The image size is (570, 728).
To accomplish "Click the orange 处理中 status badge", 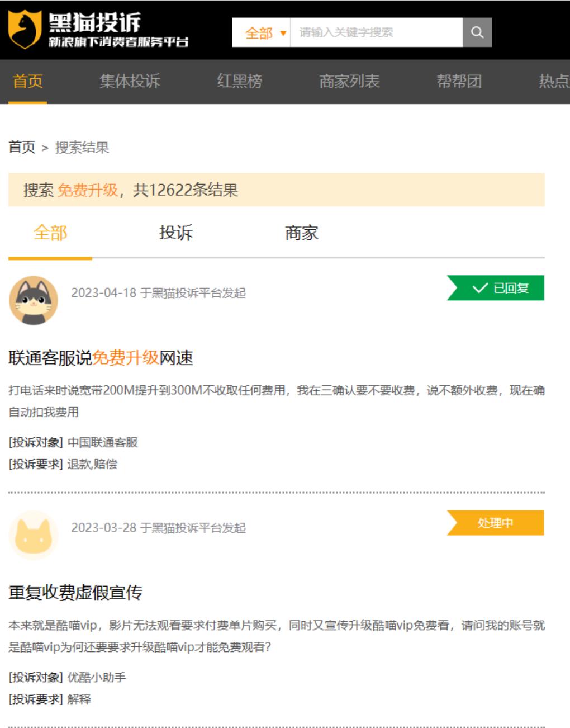I will pos(495,523).
